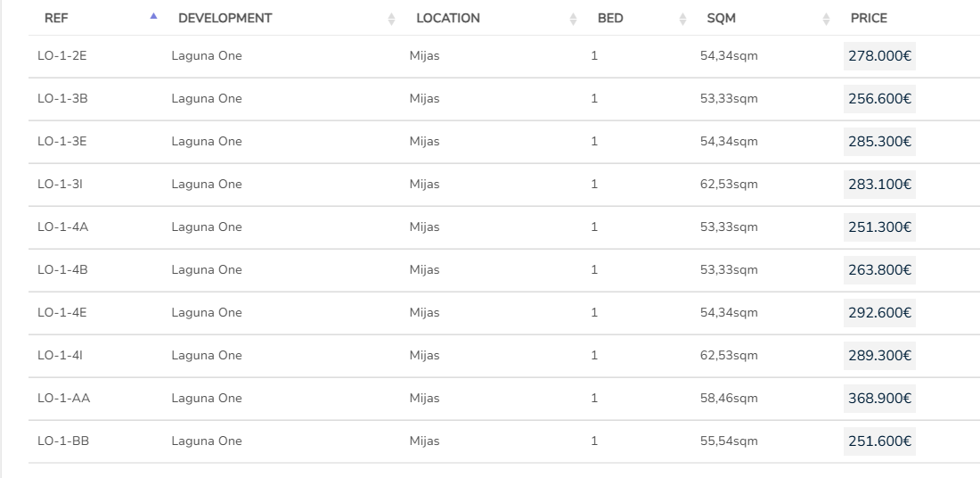Select the 368.900€ price badge

(x=879, y=399)
